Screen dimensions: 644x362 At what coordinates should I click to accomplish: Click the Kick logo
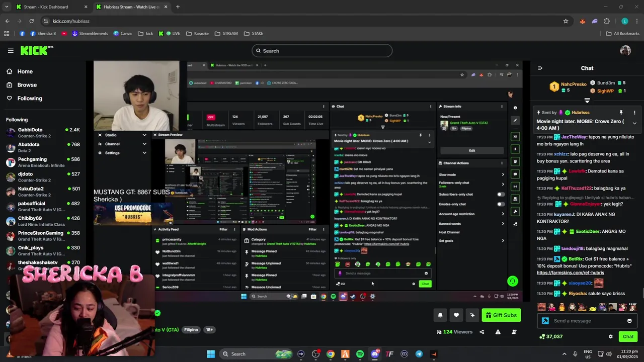(37, 51)
